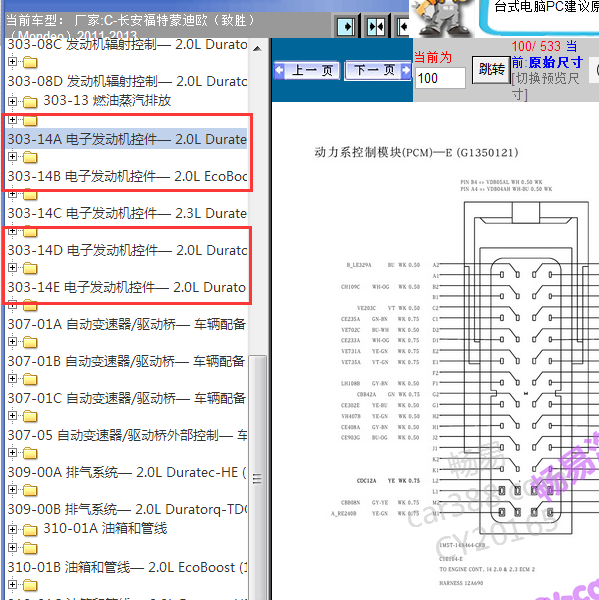
Task: Click the folder icon beside 303-13 燃油蒸汽排放
Action: tap(30, 102)
